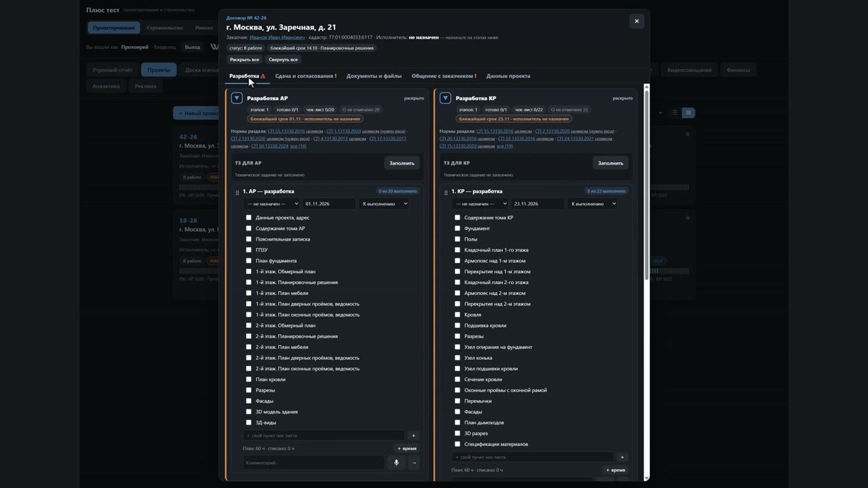Open the все (18) norms link in АР
868x488 pixels.
[298, 146]
